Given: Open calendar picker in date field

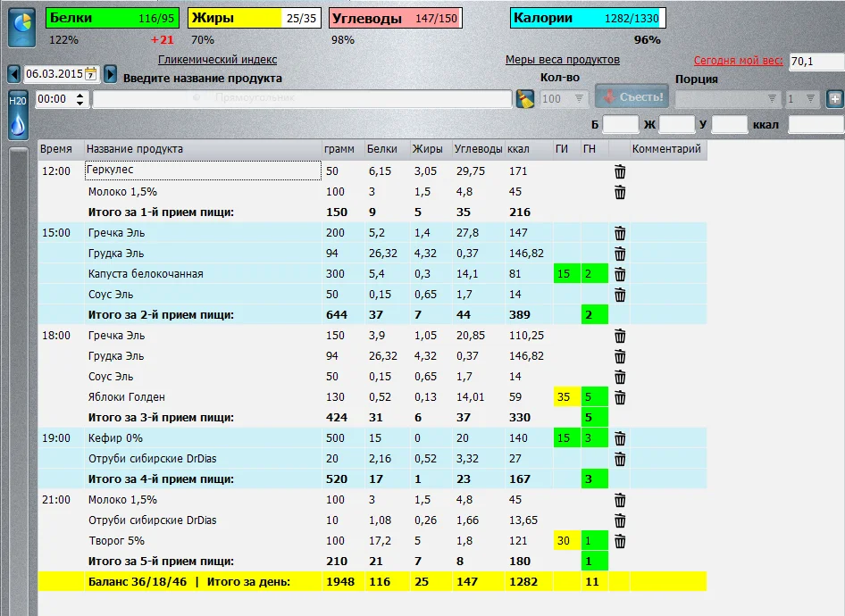Looking at the screenshot, I should click(x=90, y=74).
